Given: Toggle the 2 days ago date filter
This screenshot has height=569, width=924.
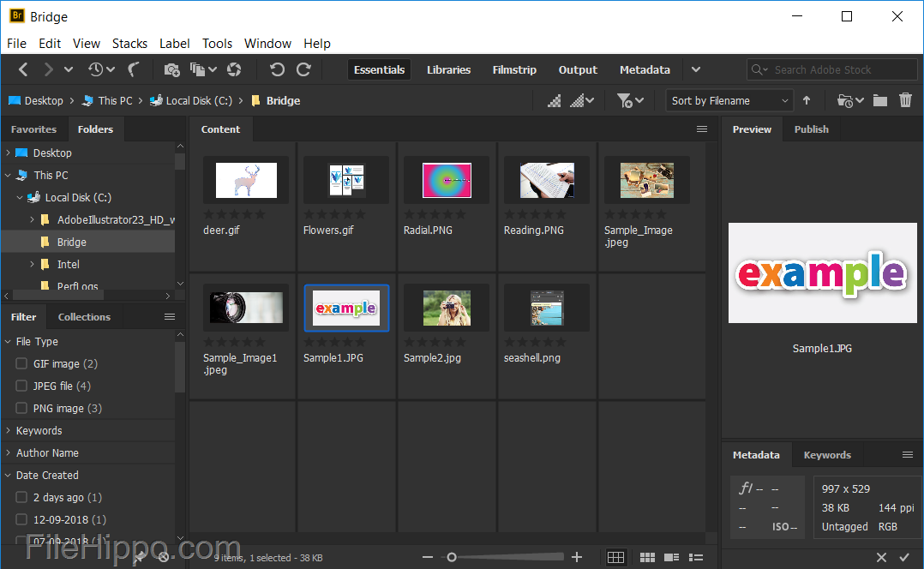Looking at the screenshot, I should pyautogui.click(x=21, y=497).
